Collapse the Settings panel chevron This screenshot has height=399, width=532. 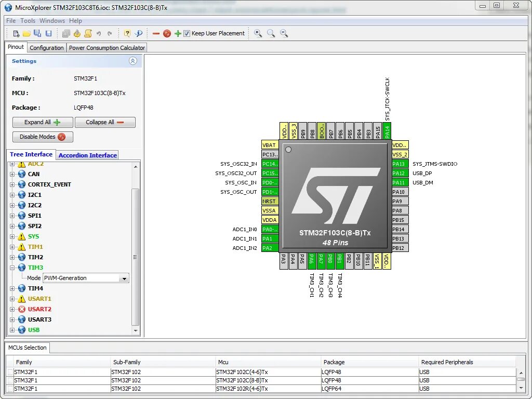pyautogui.click(x=132, y=61)
